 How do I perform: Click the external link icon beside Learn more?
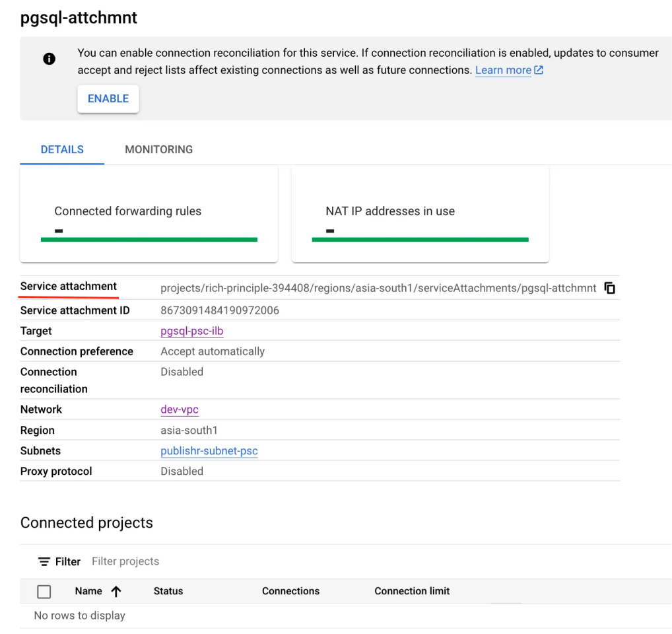[538, 69]
